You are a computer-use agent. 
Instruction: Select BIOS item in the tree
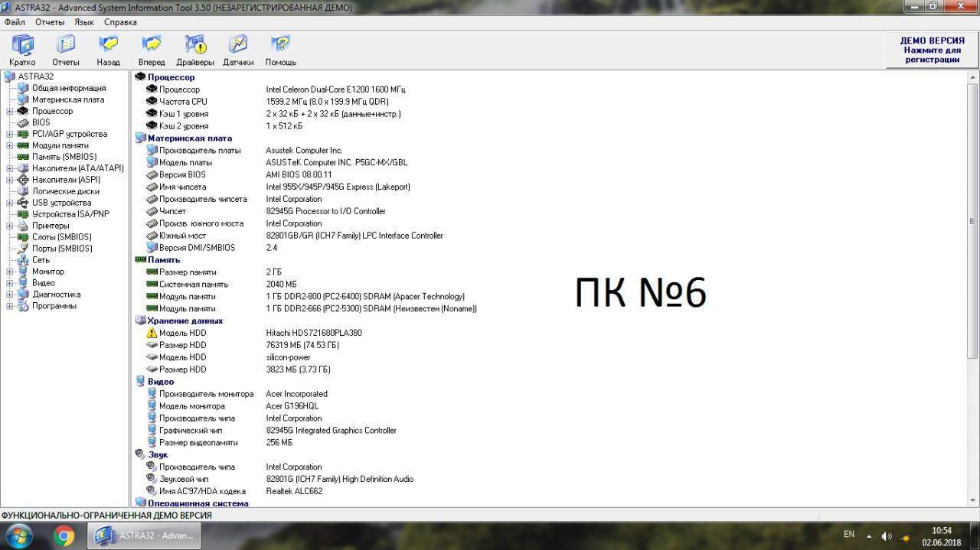tap(41, 122)
